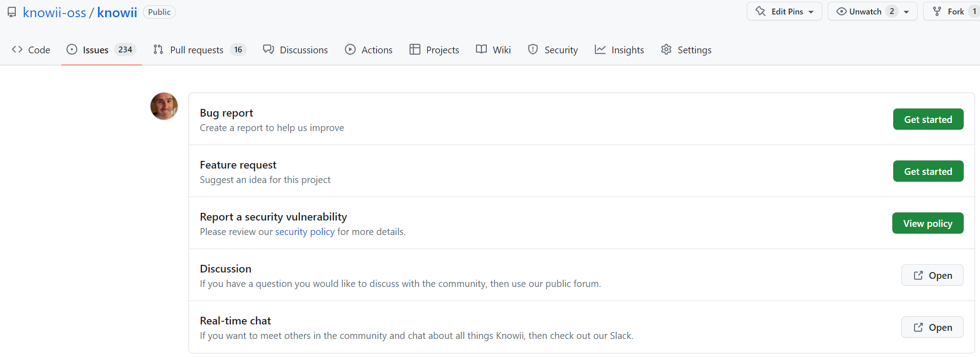
Task: Click "Suggest an idea for this project" text
Action: (x=265, y=180)
